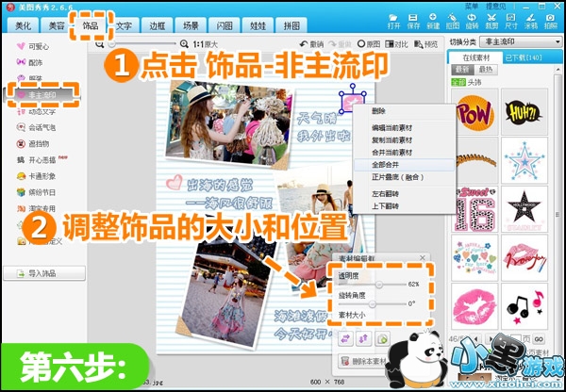Switch to the 闪图 tab
This screenshot has height=392, width=566.
click(x=225, y=25)
